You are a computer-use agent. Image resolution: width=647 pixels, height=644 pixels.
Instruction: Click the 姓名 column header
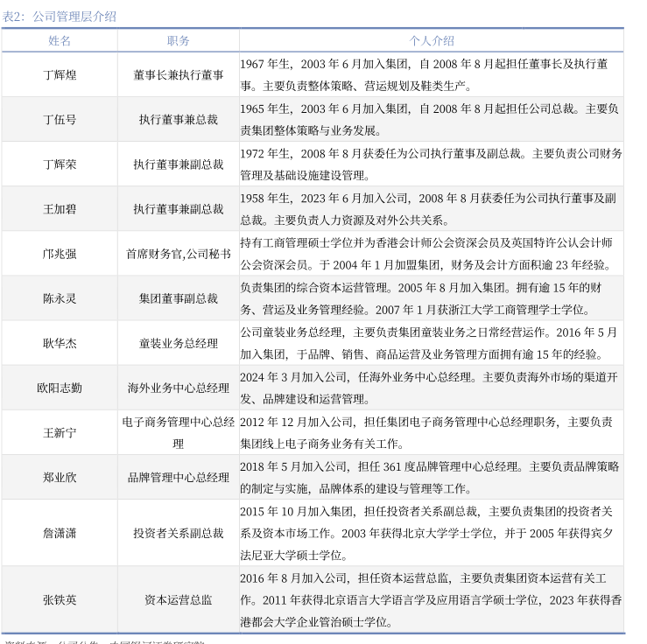[60, 40]
